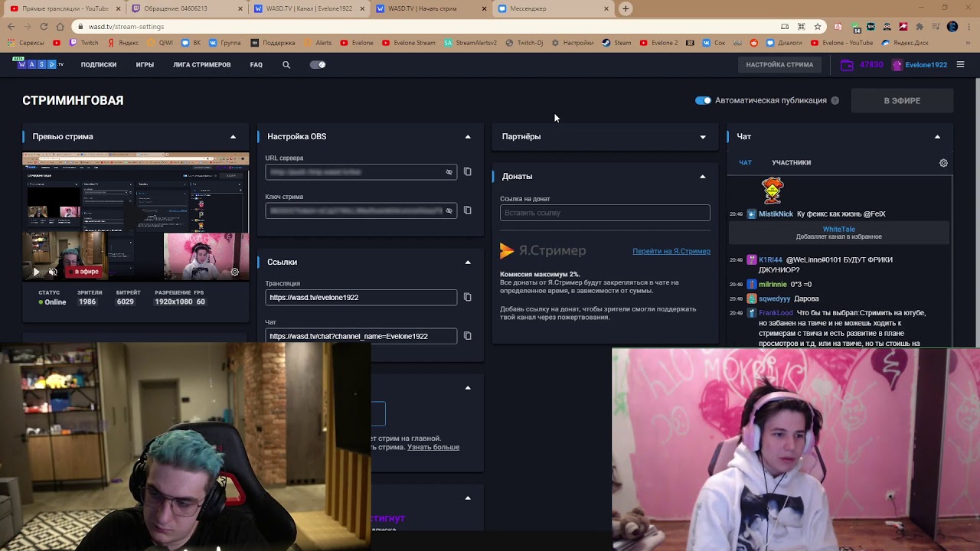This screenshot has height=551, width=980.
Task: Copy the Чат link
Action: tap(468, 335)
